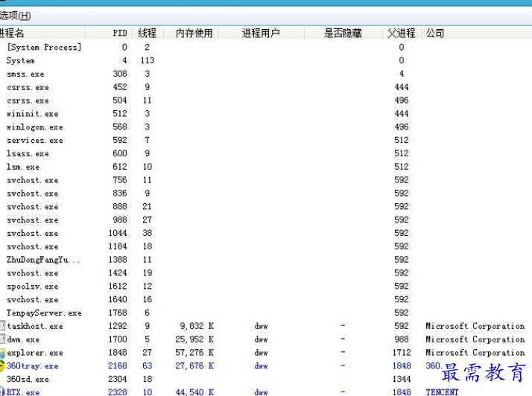532x396 pixels.
Task: Click the RTX.exe icon
Action: pyautogui.click(x=2, y=392)
